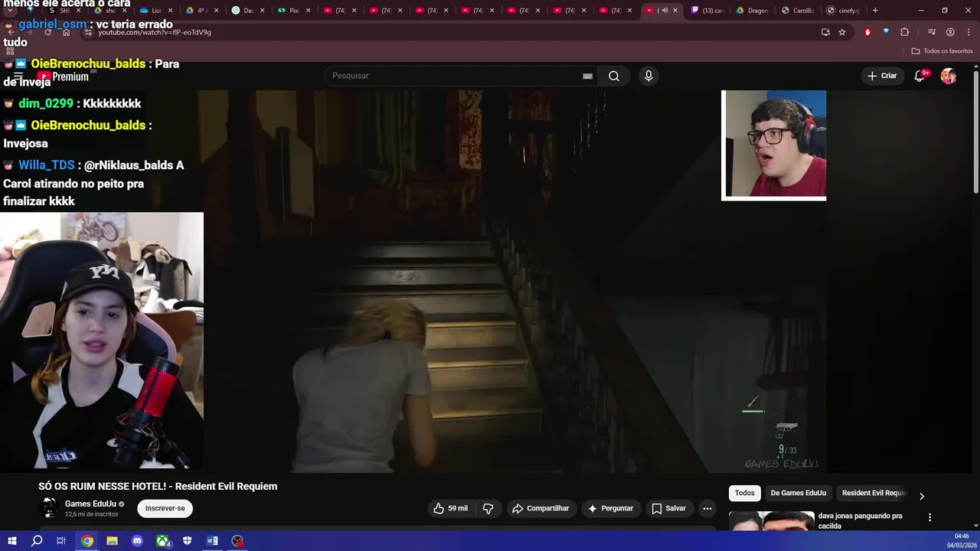The width and height of the screenshot is (980, 551).
Task: Open Word from the taskbar
Action: point(212,541)
